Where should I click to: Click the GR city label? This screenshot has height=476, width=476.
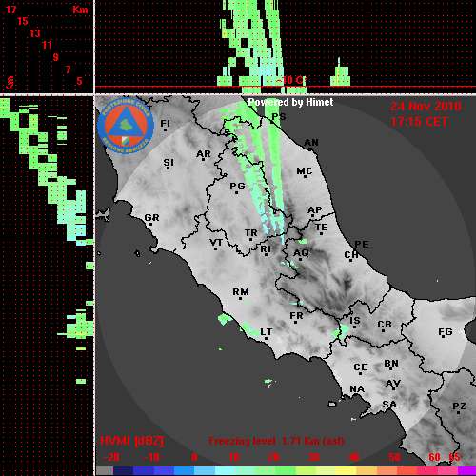click(x=151, y=218)
